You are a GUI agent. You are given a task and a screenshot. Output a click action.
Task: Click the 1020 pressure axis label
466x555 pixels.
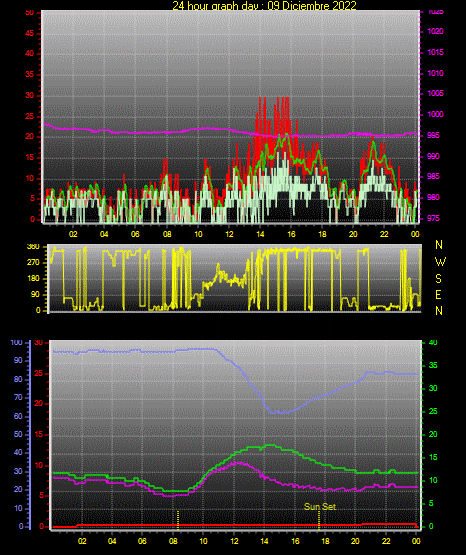pyautogui.click(x=435, y=32)
